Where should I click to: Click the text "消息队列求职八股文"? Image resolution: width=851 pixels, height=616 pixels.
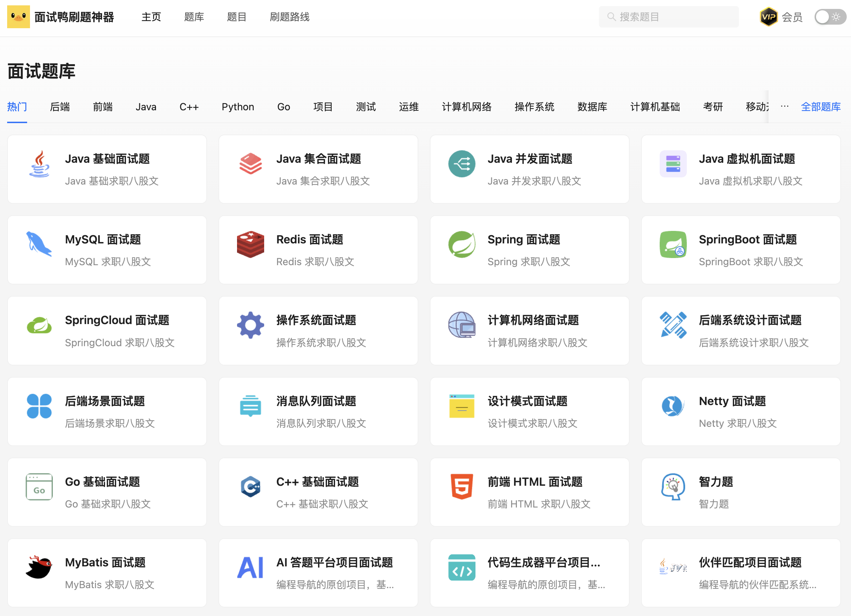(x=321, y=423)
